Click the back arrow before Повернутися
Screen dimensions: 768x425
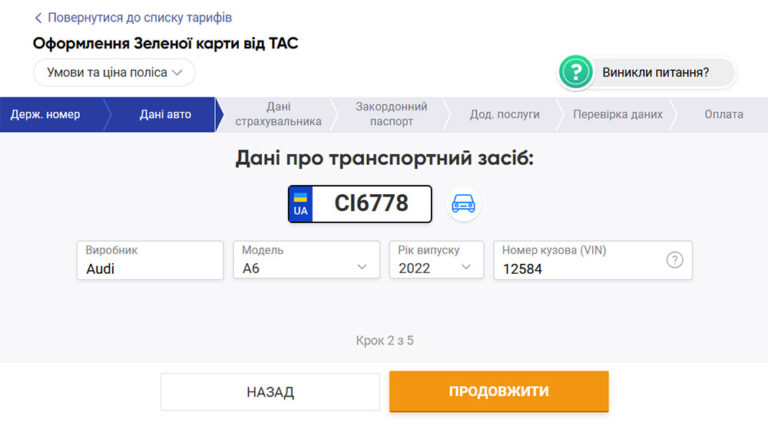click(38, 18)
